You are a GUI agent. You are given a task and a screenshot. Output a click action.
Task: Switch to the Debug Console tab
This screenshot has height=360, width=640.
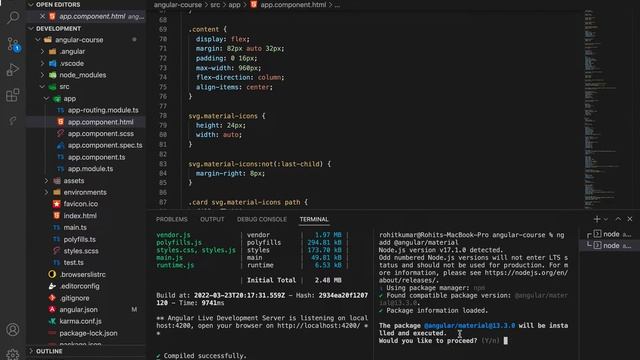point(262,219)
